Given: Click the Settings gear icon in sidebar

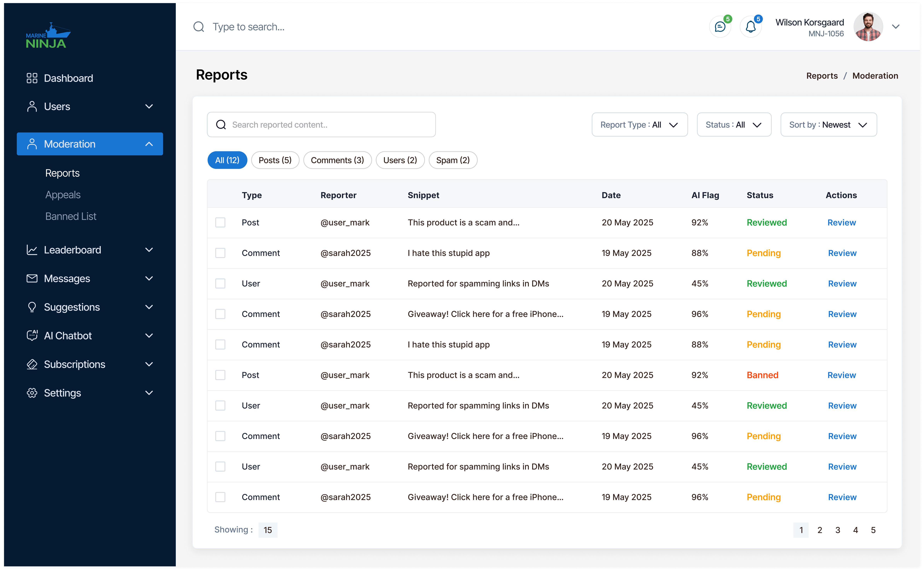Looking at the screenshot, I should click(x=32, y=393).
